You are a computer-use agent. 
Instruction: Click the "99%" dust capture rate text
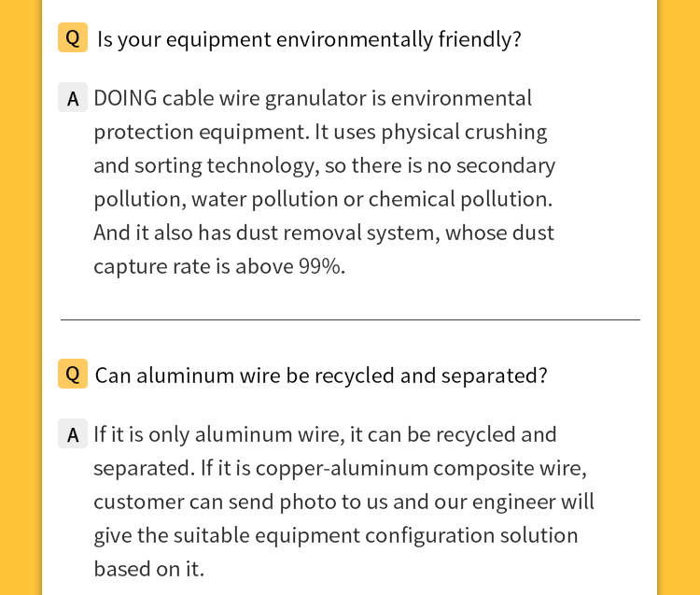click(321, 266)
